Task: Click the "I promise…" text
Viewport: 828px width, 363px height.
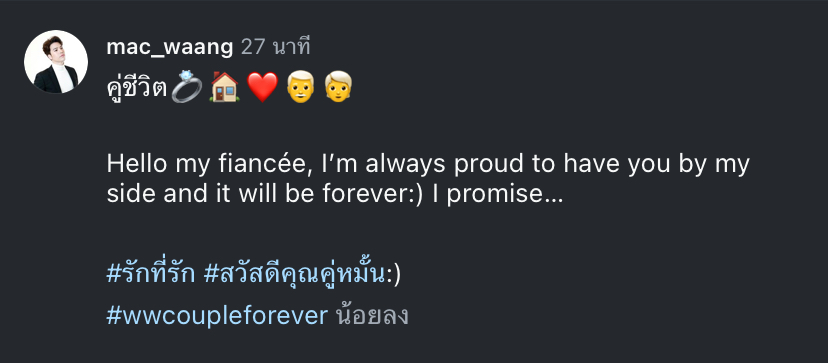Action: tap(497, 195)
